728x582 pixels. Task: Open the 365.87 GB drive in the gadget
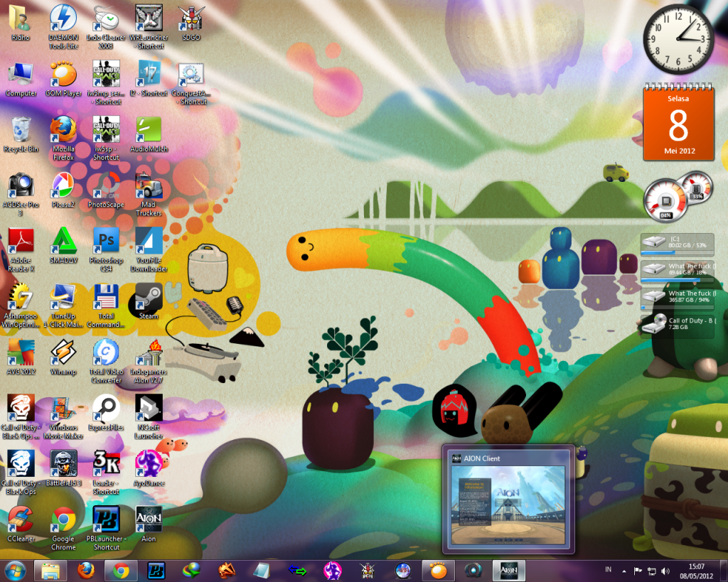coord(678,299)
